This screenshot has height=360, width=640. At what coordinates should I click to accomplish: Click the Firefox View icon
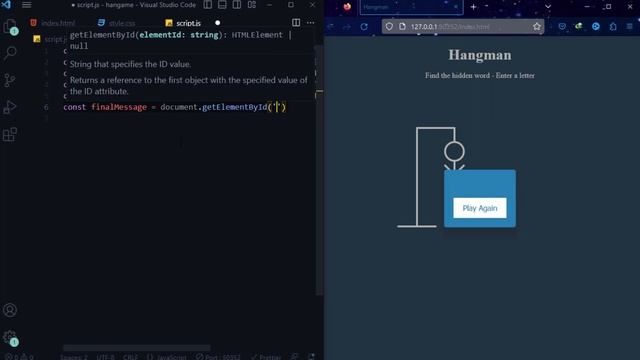[x=347, y=7]
